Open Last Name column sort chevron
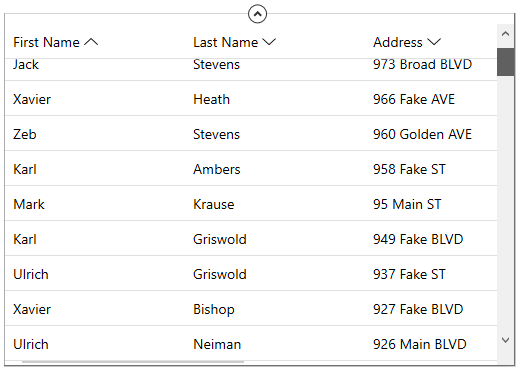The height and width of the screenshot is (368, 519). click(269, 42)
